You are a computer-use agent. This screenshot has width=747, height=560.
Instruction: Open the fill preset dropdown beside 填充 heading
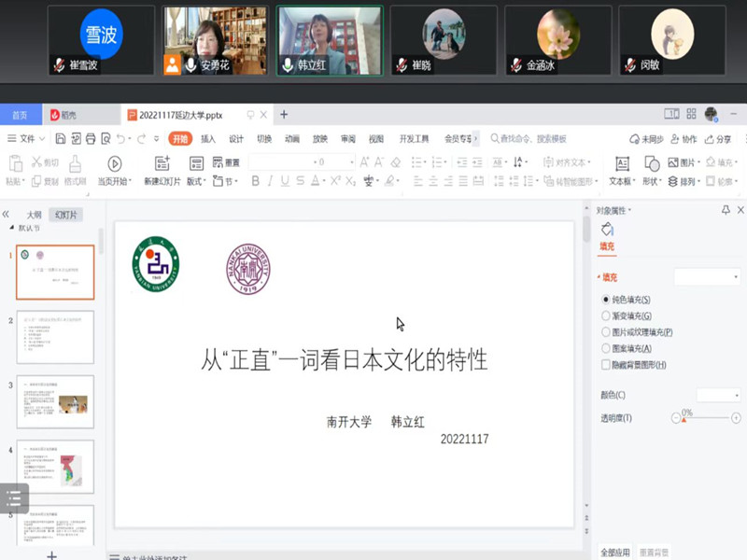tap(707, 277)
